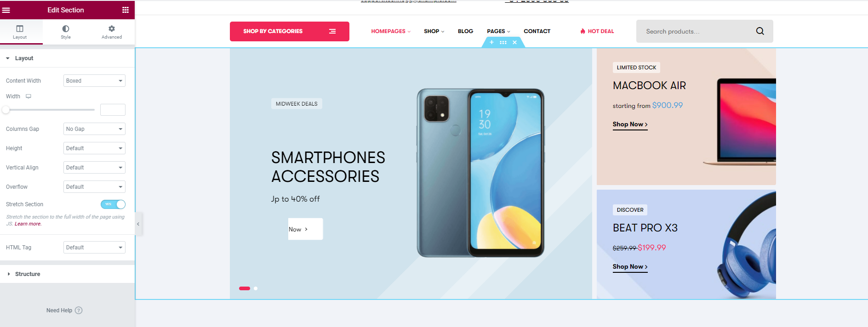This screenshot has height=327, width=868.
Task: Select the second slider dot indicator
Action: pos(256,288)
